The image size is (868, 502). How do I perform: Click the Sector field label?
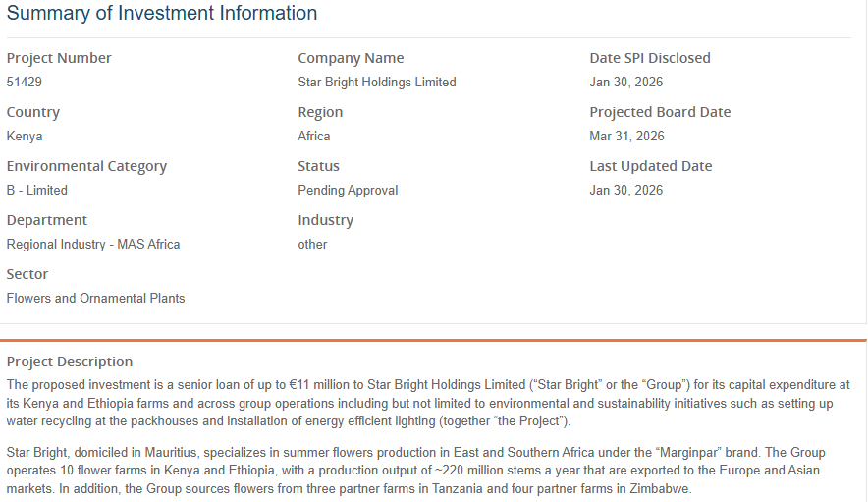[27, 274]
